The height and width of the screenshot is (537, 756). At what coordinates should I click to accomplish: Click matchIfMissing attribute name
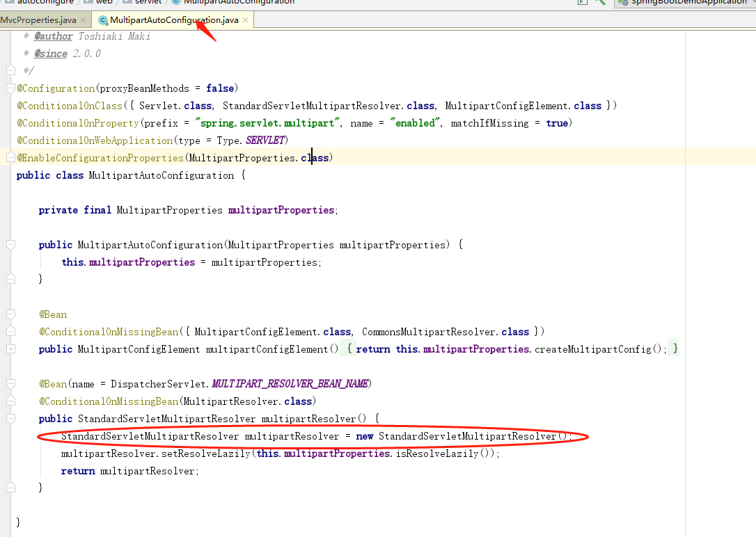[x=489, y=123]
